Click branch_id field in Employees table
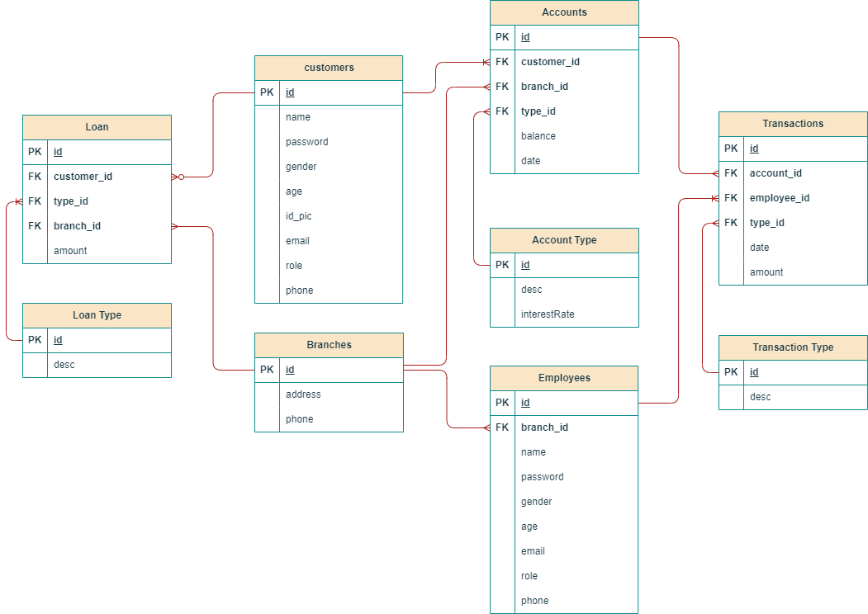Viewport: 868px width, 614px height. coord(544,427)
